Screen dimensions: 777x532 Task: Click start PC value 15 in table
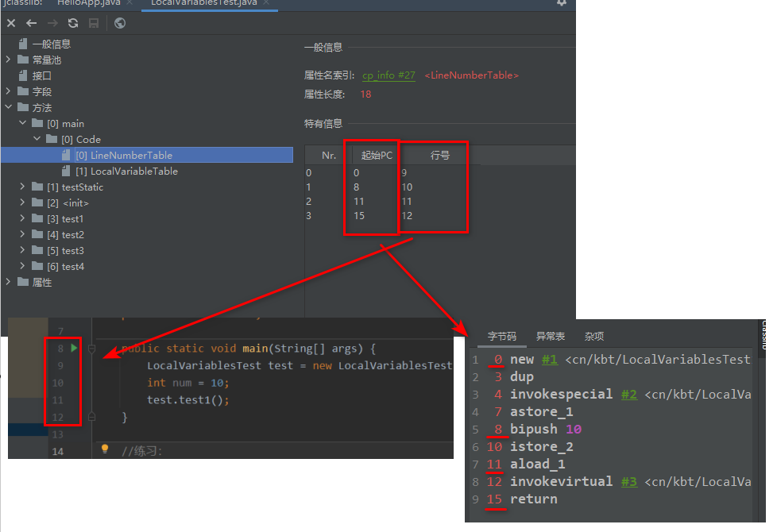pyautogui.click(x=359, y=215)
